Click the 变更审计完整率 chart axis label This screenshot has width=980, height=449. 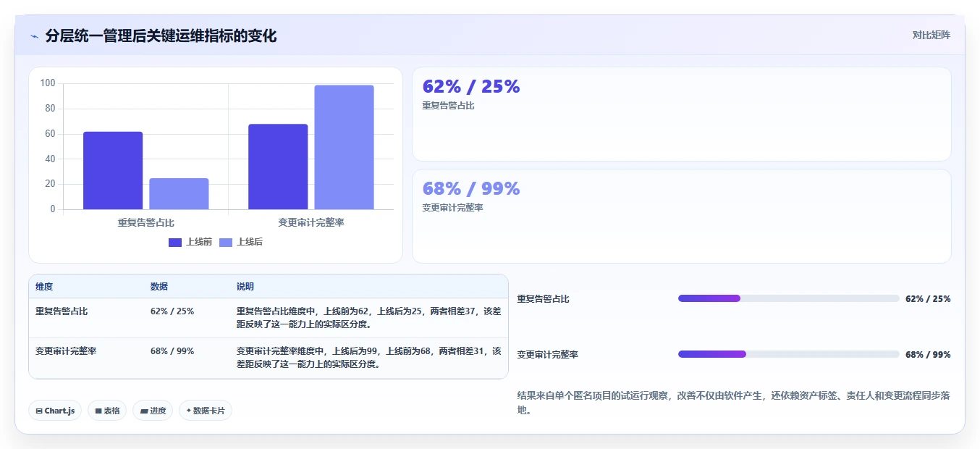pyautogui.click(x=311, y=222)
